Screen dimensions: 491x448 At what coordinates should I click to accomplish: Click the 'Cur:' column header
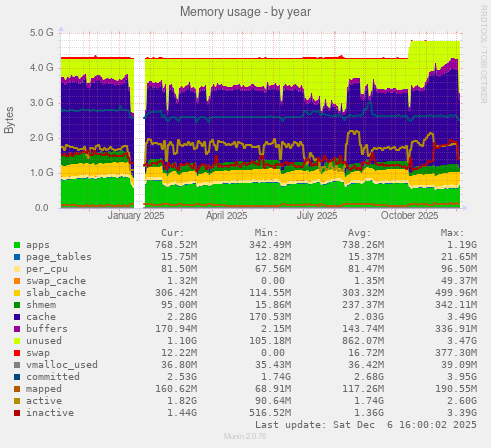click(173, 233)
